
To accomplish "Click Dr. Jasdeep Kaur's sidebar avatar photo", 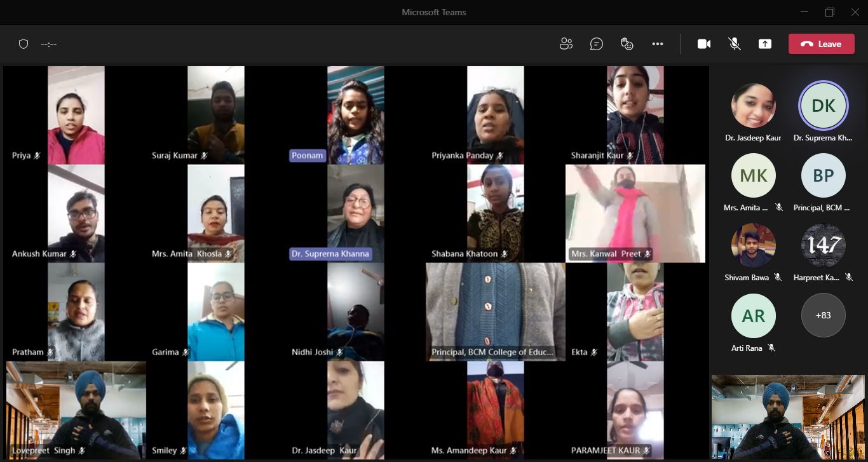I will pos(754,105).
